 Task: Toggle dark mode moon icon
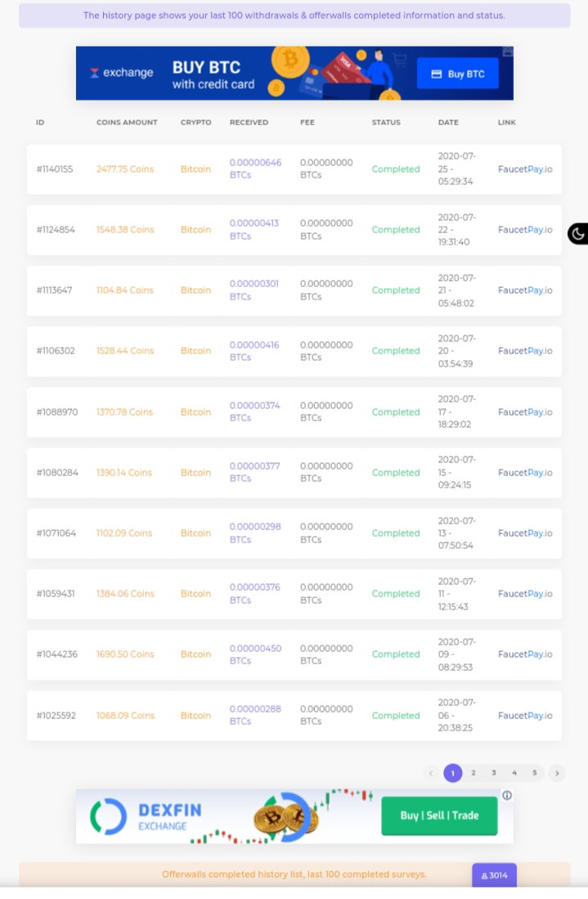click(577, 233)
